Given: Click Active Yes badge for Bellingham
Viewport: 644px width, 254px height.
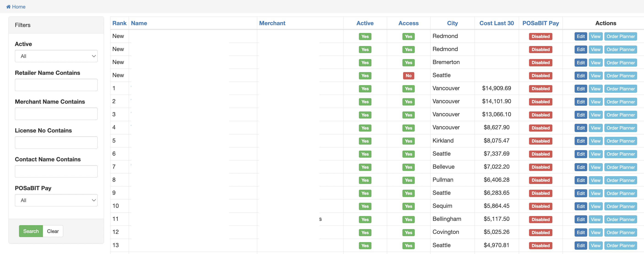Looking at the screenshot, I should point(365,219).
